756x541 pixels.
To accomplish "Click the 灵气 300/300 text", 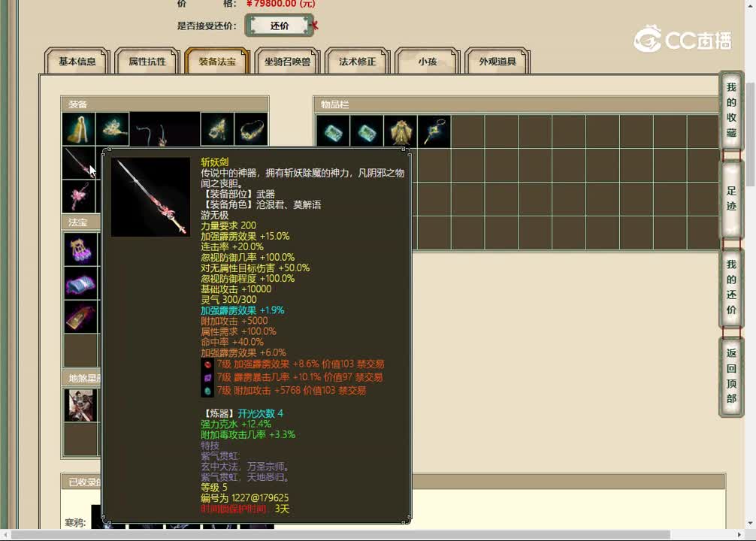I will [228, 300].
